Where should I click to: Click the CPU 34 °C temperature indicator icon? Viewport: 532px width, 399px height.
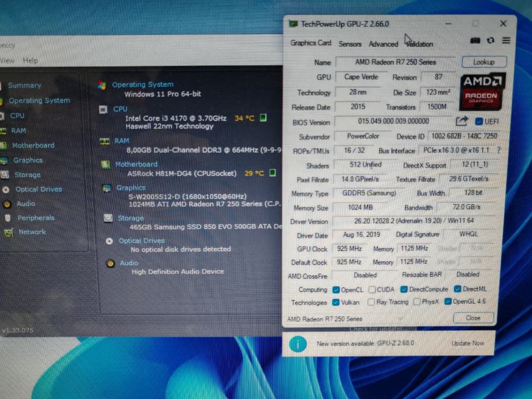(263, 117)
